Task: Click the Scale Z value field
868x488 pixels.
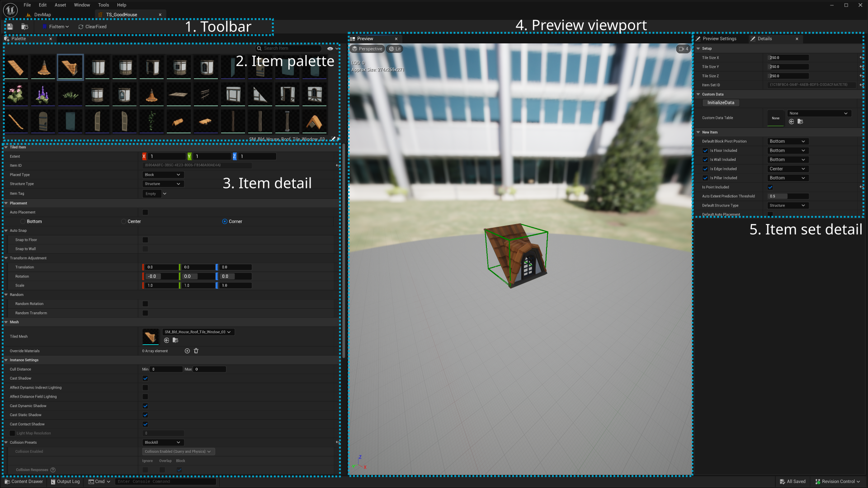Action: point(235,286)
